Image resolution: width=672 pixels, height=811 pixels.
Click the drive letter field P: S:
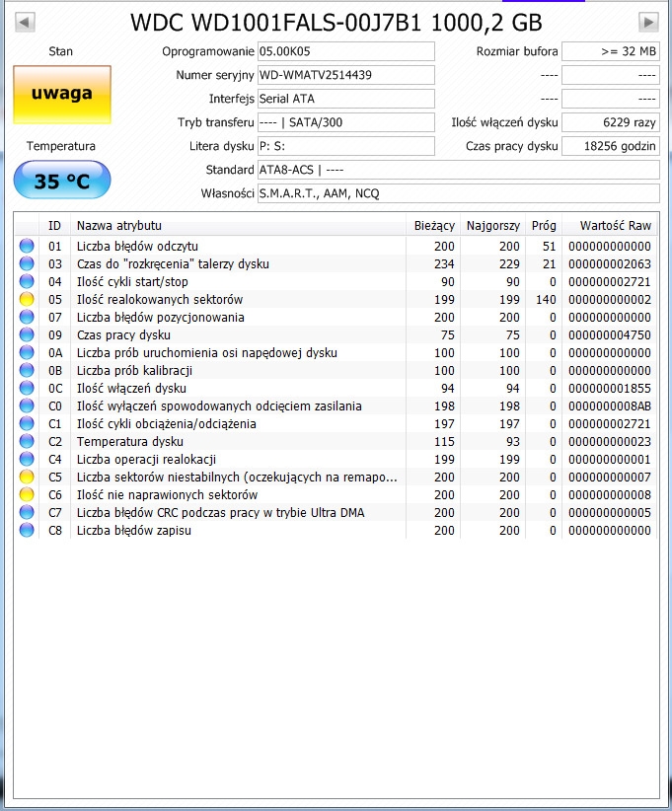346,146
